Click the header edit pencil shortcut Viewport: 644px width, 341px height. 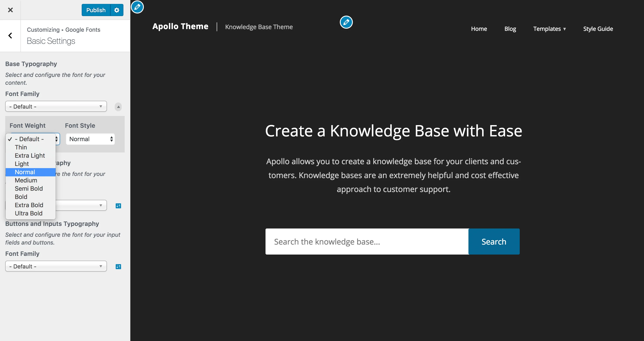[346, 22]
